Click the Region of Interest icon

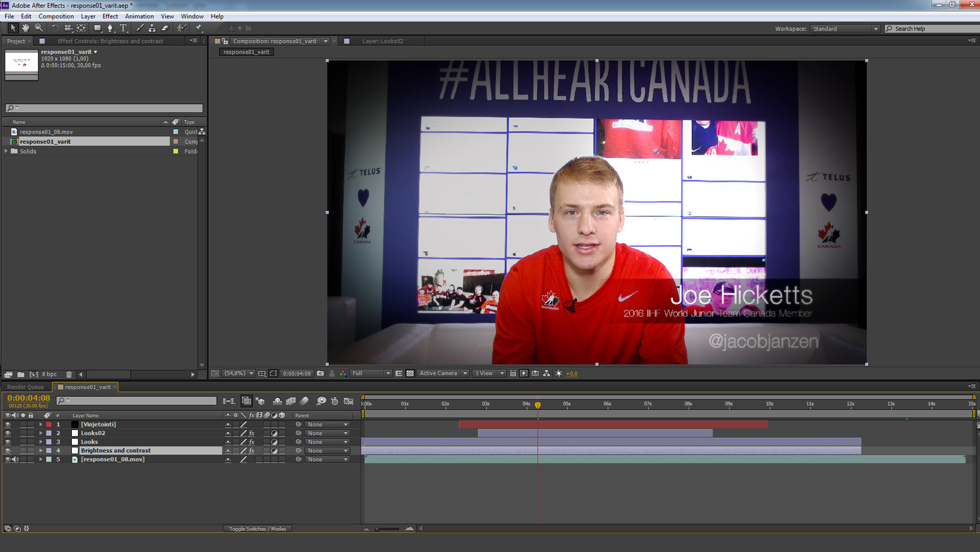[x=399, y=373]
